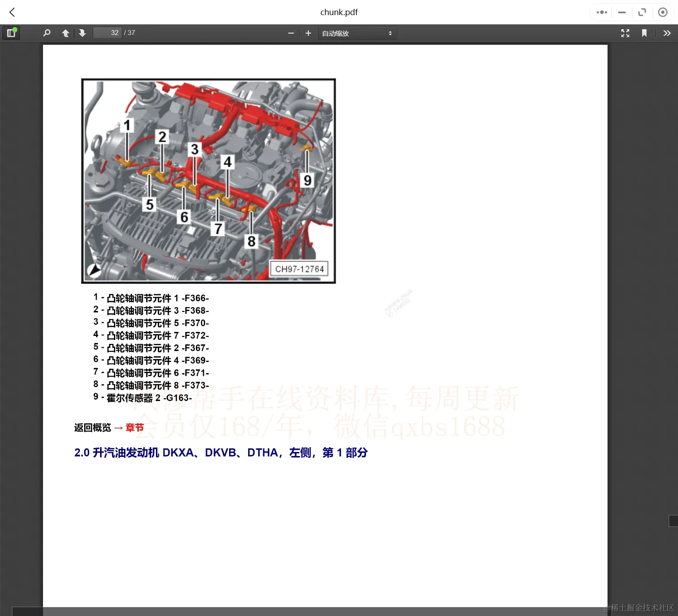Toggle fullscreen with the expand icon
The height and width of the screenshot is (616, 678).
click(642, 12)
